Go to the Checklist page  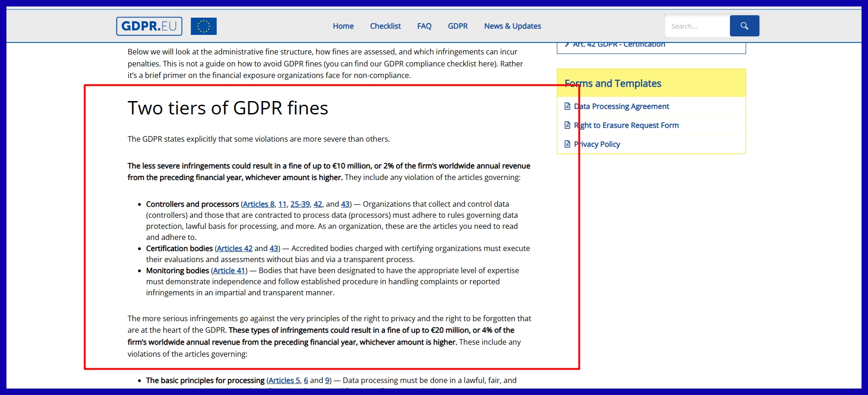385,26
